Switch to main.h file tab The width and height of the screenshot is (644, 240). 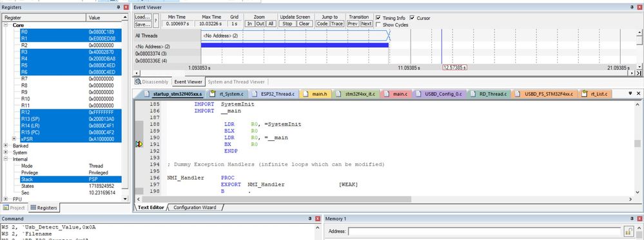click(x=316, y=94)
